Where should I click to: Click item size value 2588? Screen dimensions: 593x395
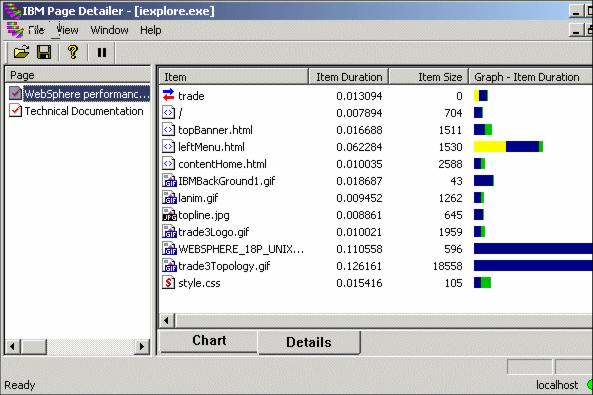coord(450,164)
